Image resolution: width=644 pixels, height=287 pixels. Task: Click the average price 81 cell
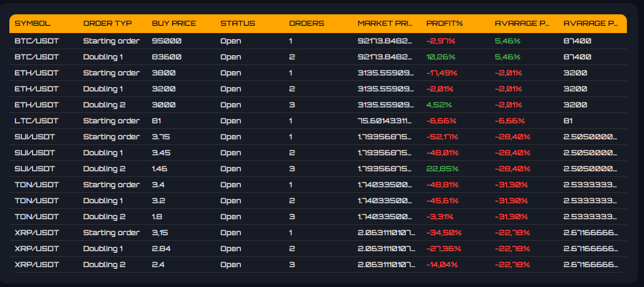[568, 121]
